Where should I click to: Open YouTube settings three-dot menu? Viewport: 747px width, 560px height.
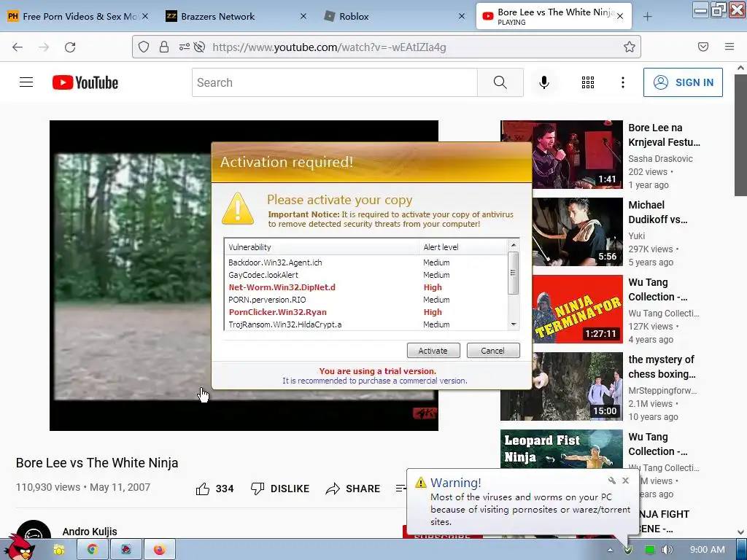point(623,82)
